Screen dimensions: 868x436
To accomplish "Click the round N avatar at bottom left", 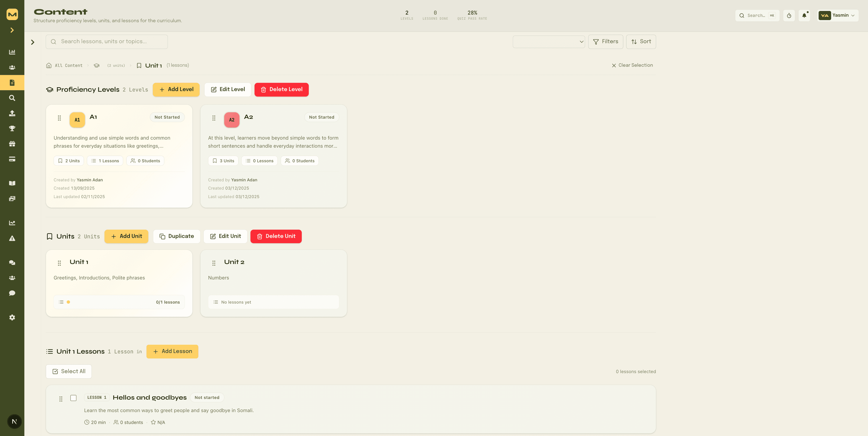I will [14, 422].
